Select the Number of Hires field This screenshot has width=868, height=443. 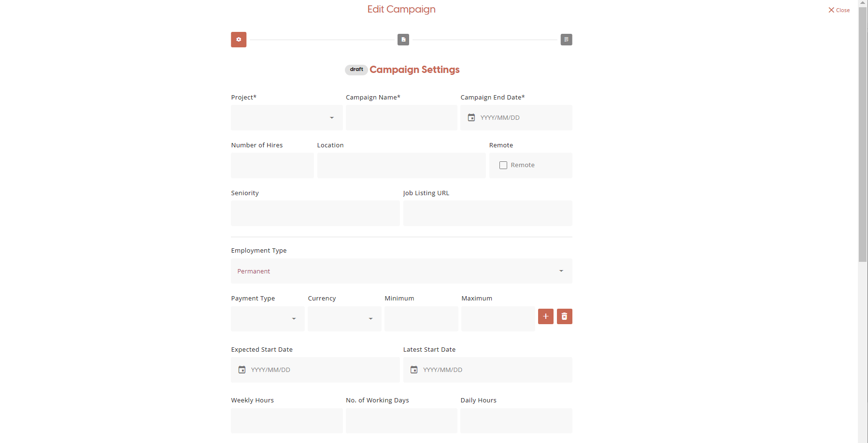pos(272,166)
